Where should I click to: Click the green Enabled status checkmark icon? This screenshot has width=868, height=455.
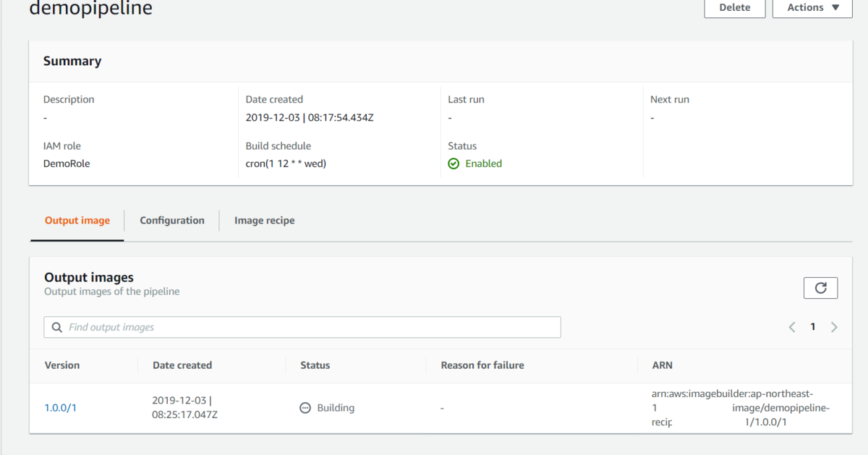click(x=454, y=164)
